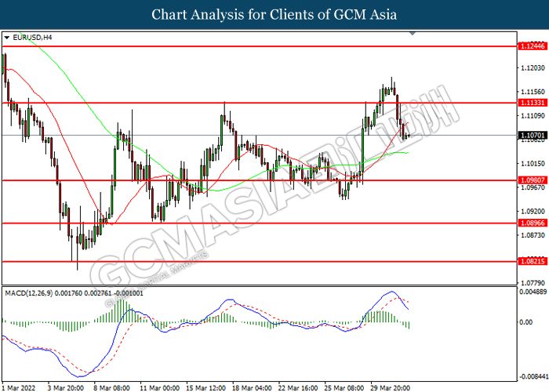Click the 15 Mar 12:00 time label
Viewport: 549px width, 392px height.
click(205, 388)
